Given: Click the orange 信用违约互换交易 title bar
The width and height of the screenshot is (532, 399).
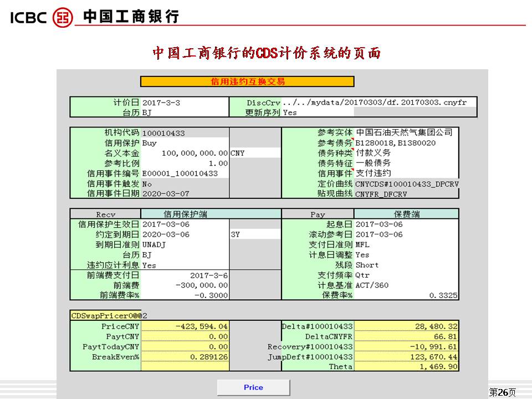Looking at the screenshot, I should tap(247, 81).
